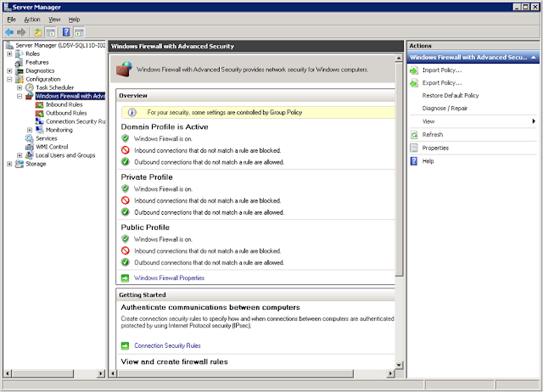The image size is (543, 392).
Task: Click the Connection Security Rules tree icon
Action: click(40, 121)
